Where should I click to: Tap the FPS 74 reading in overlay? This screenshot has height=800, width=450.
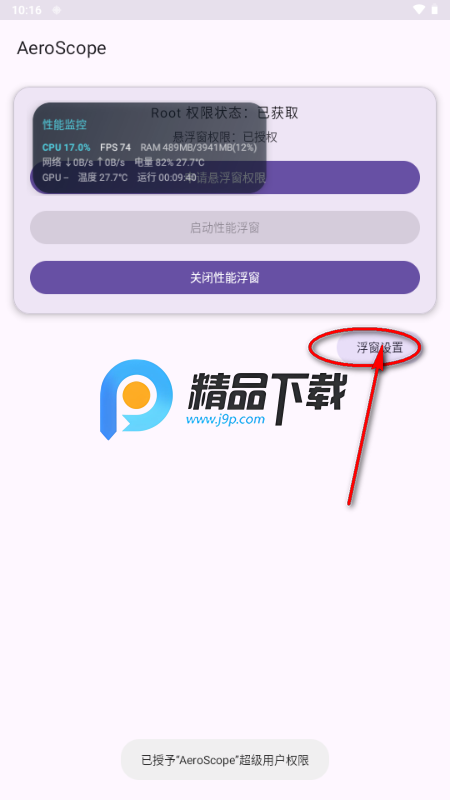(x=115, y=147)
